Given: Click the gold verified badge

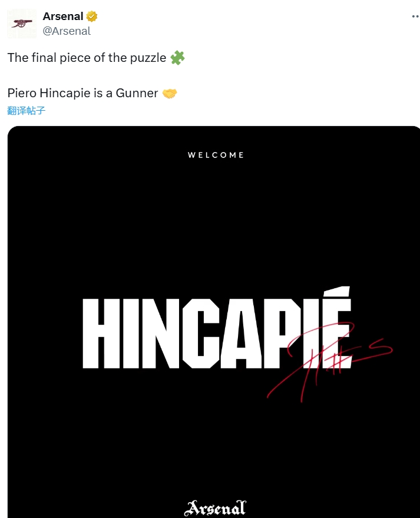Looking at the screenshot, I should tap(92, 17).
